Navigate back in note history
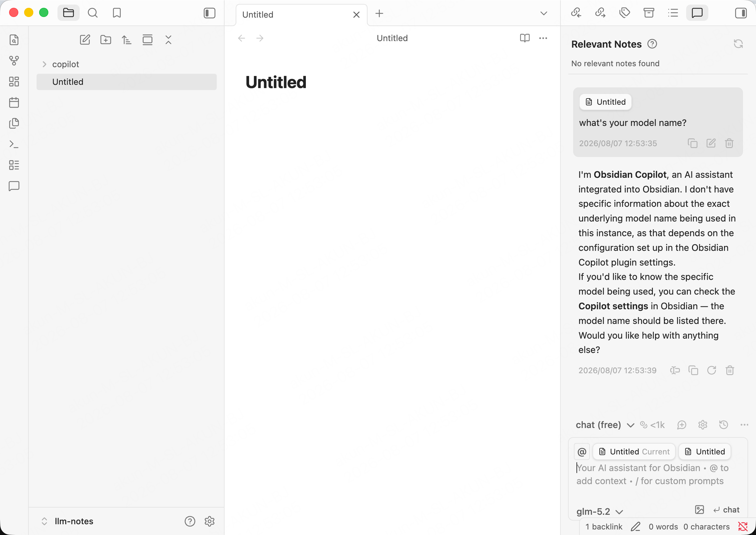The width and height of the screenshot is (756, 535). click(x=242, y=38)
